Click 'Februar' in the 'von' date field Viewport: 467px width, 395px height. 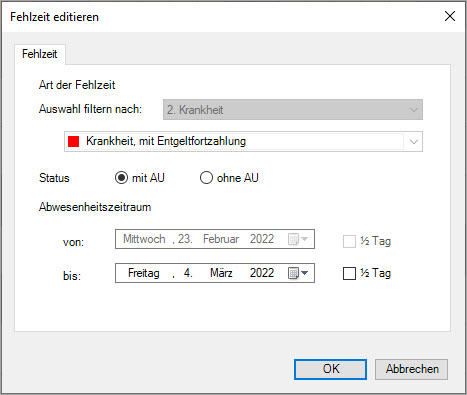pyautogui.click(x=221, y=239)
